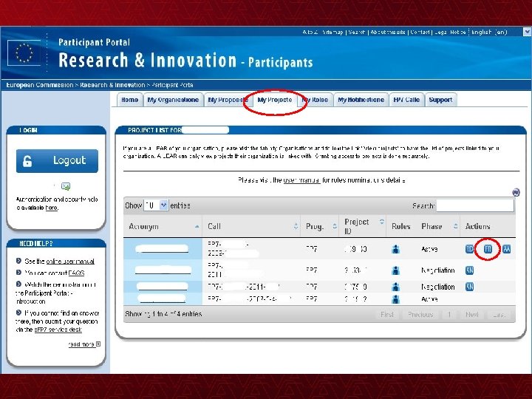Open the eFP7 service desk link
This screenshot has height=399, width=532.
point(58,330)
